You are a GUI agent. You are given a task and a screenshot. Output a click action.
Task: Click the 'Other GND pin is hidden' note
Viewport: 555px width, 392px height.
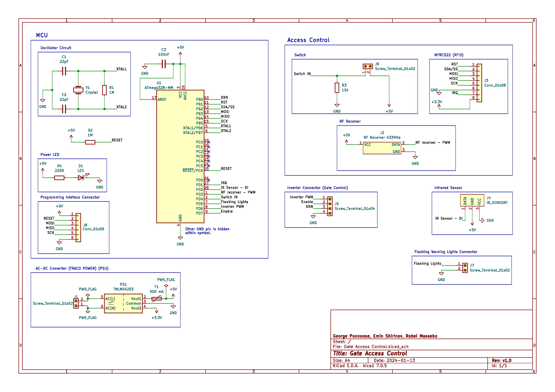pyautogui.click(x=207, y=231)
